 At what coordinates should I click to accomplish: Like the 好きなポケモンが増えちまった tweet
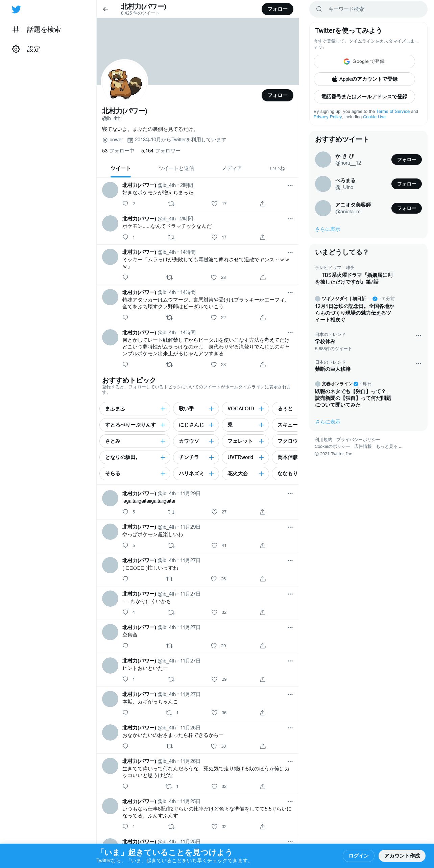point(214,203)
